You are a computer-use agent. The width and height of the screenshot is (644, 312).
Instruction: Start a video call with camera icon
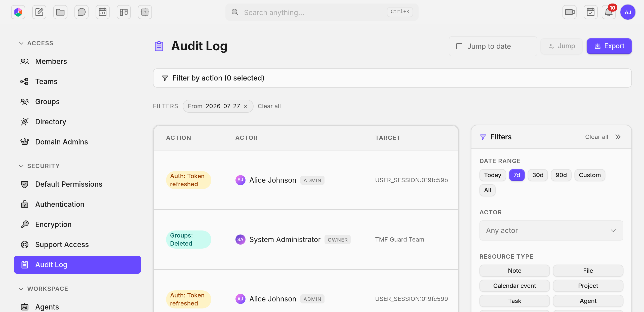pos(570,12)
